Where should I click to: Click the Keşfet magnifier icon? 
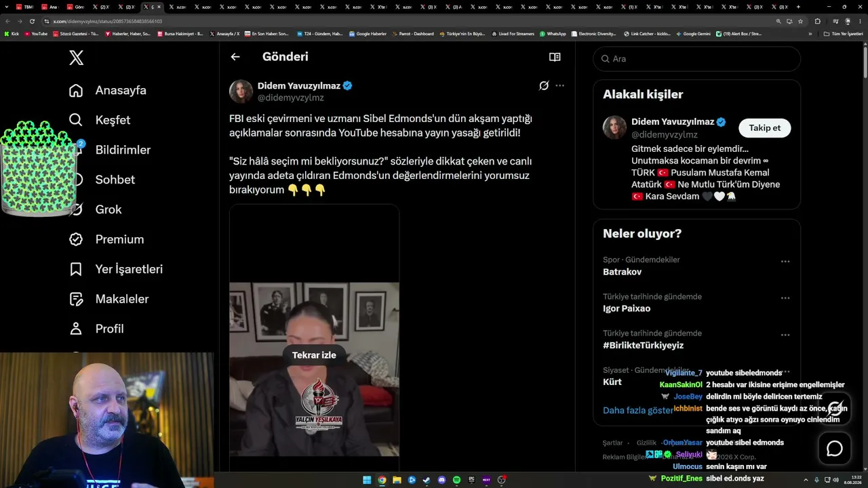pyautogui.click(x=76, y=120)
